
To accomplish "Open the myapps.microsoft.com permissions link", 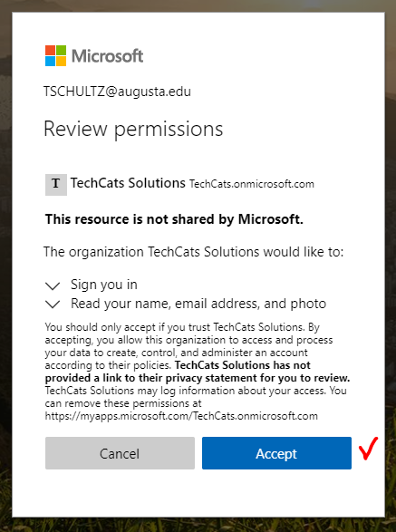I will click(181, 416).
